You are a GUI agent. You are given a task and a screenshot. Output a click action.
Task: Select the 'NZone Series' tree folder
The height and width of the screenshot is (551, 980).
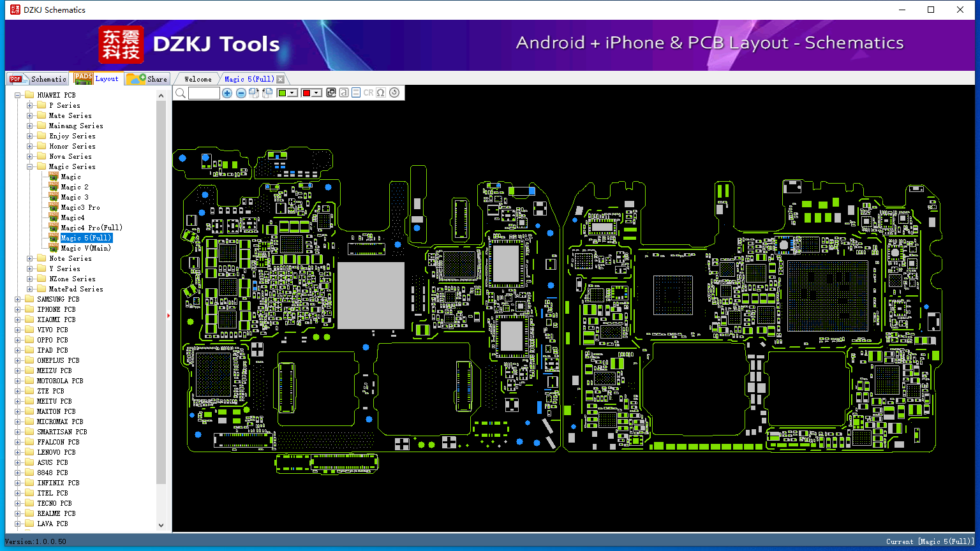point(72,279)
